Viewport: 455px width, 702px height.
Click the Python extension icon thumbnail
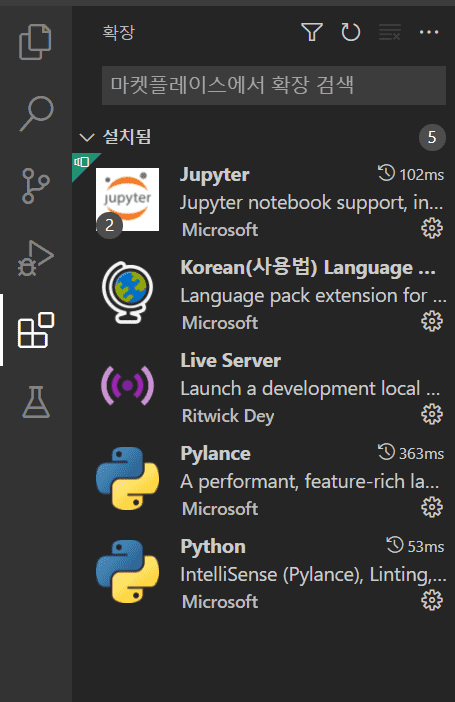(x=128, y=572)
